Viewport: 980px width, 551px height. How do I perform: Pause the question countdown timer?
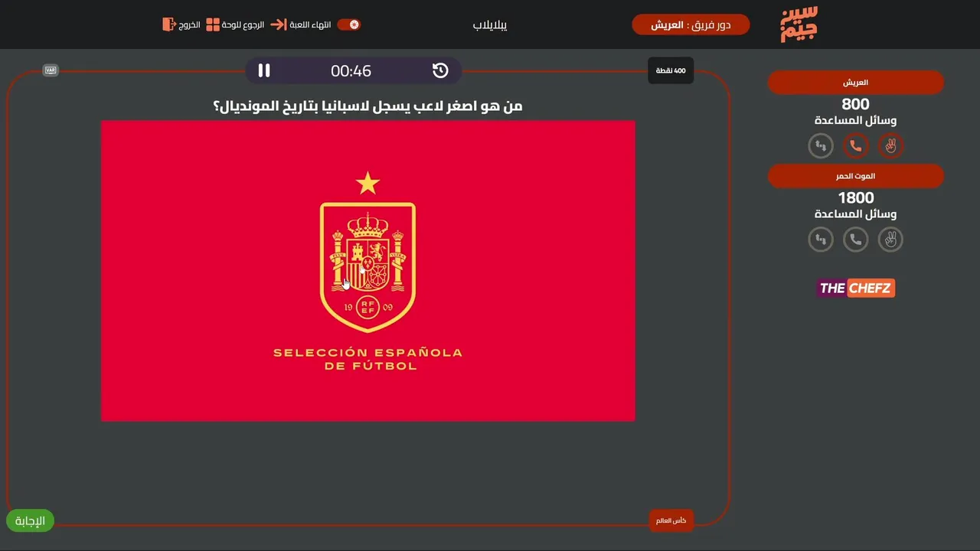(264, 70)
